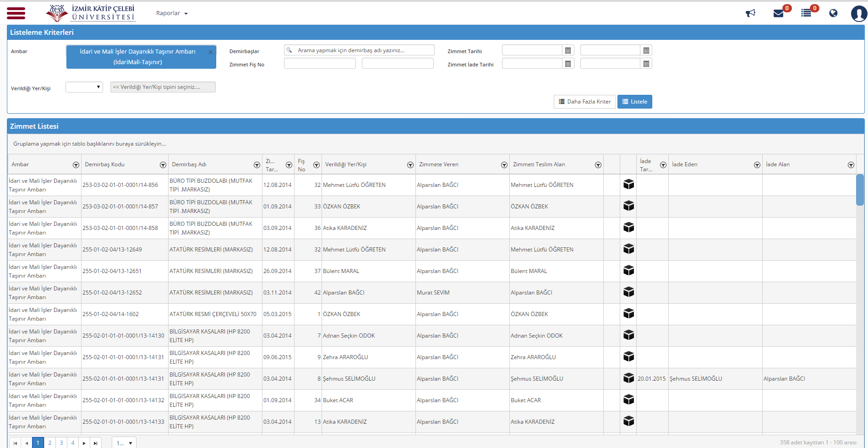
Task: Click box icon in the 12.08.2014 buzdolabı row
Action: 628,184
